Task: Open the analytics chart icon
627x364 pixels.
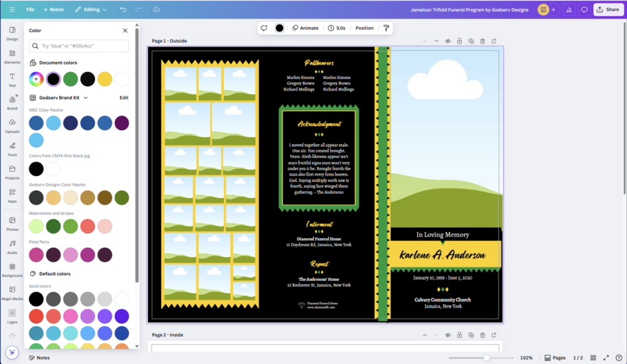Action: pos(569,10)
